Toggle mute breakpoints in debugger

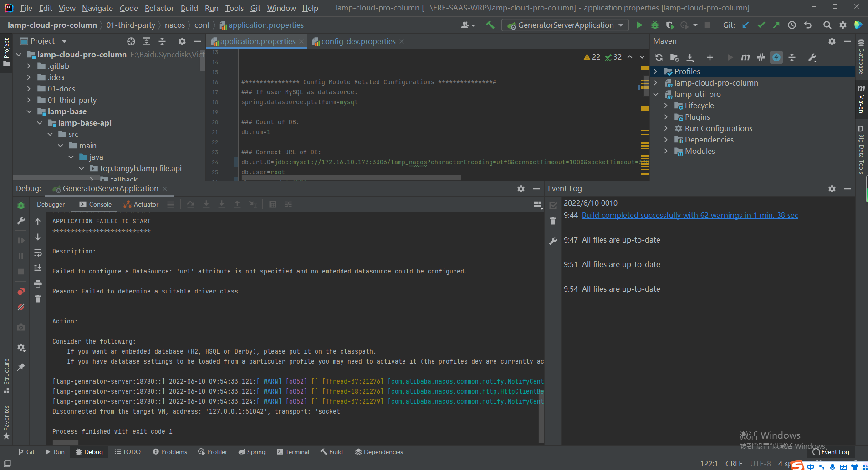coord(21,307)
